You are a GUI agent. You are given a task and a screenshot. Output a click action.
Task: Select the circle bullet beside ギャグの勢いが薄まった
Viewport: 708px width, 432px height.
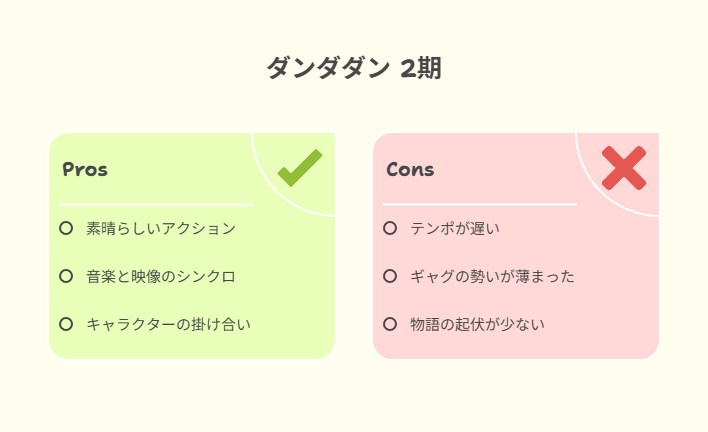click(x=390, y=276)
